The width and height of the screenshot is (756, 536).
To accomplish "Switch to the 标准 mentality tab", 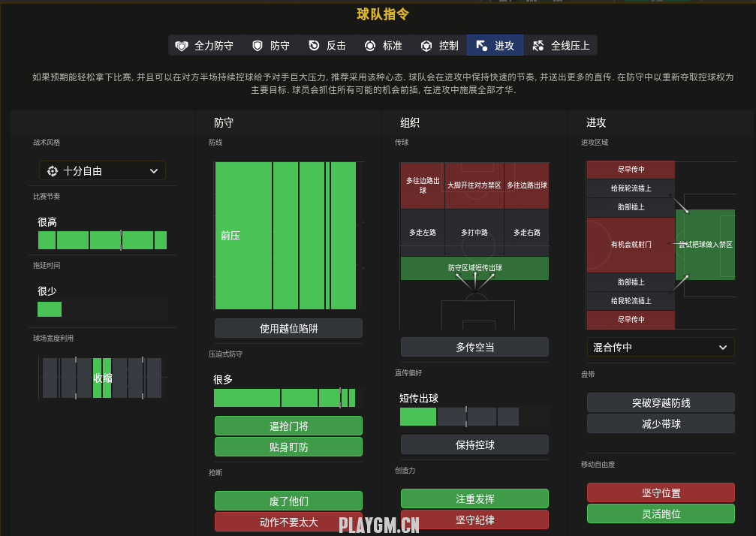I will coord(384,46).
